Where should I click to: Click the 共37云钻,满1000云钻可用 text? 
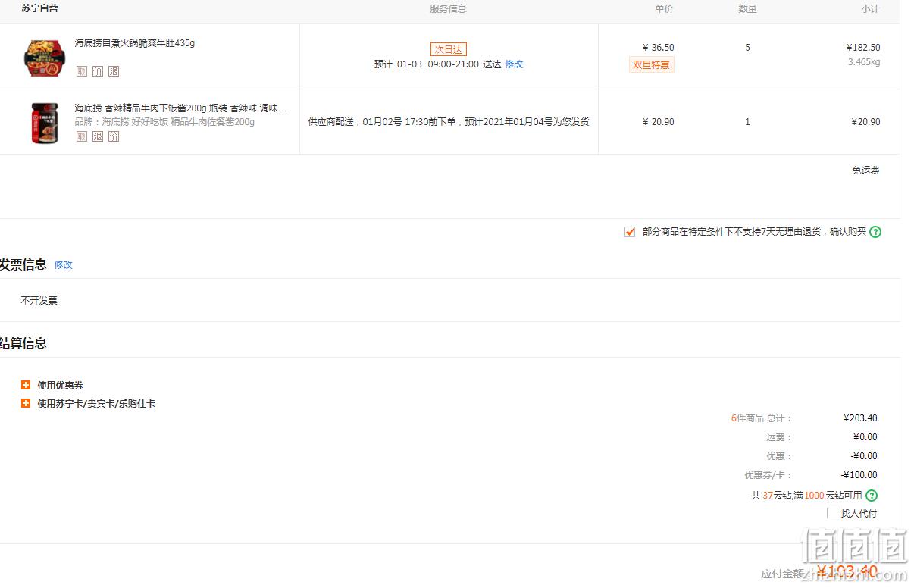[x=806, y=496]
